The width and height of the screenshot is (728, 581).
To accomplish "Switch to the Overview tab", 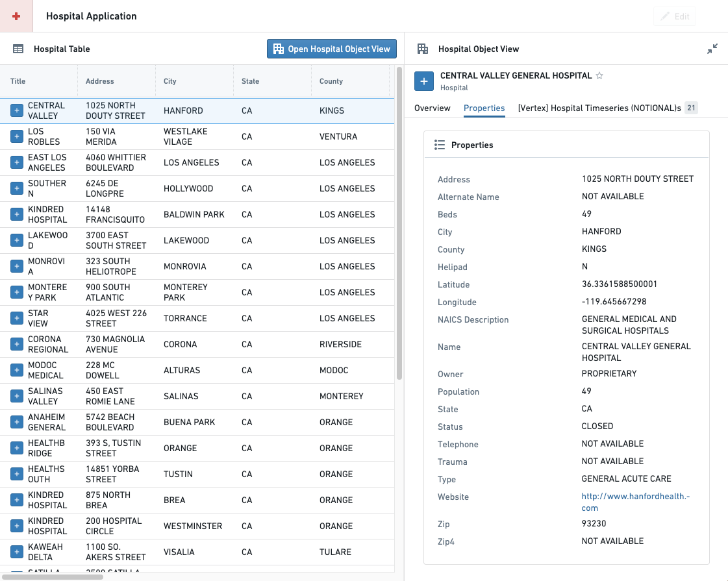I will [x=433, y=108].
